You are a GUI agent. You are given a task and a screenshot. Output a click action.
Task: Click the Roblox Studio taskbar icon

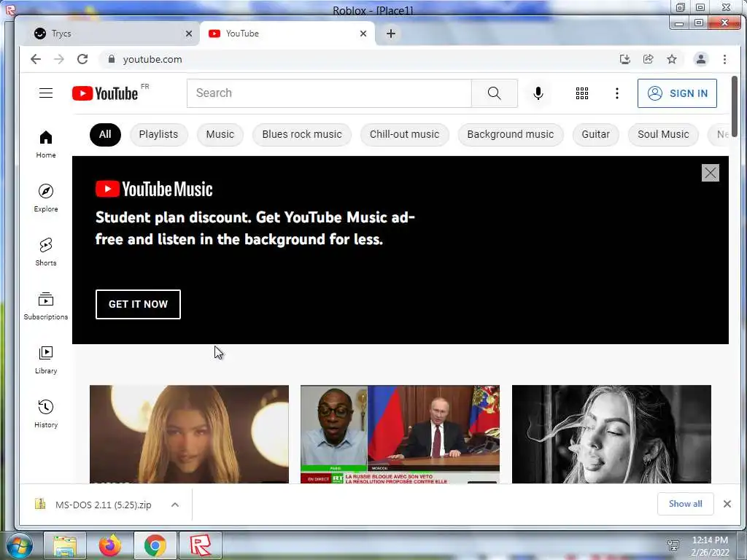point(200,545)
